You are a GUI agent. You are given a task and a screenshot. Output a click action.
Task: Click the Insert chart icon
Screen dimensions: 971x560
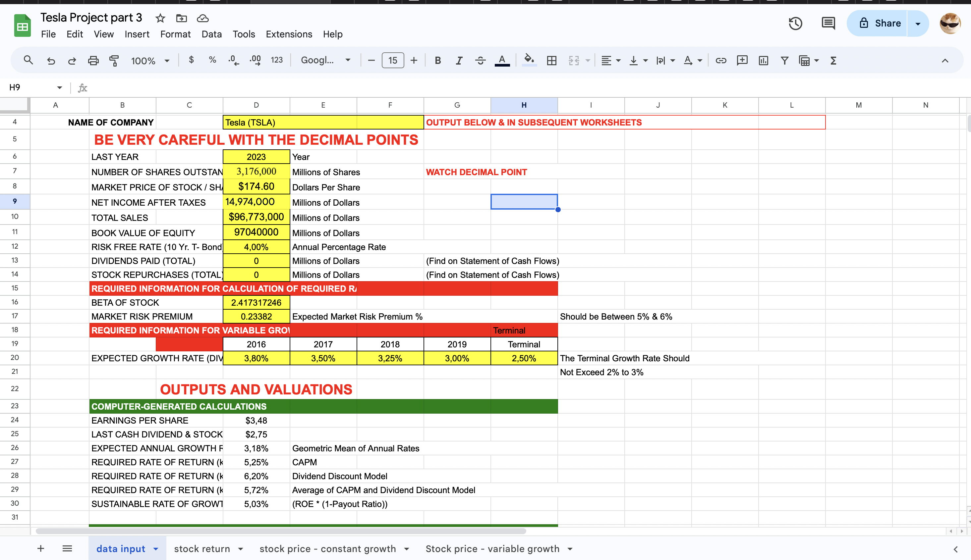763,60
